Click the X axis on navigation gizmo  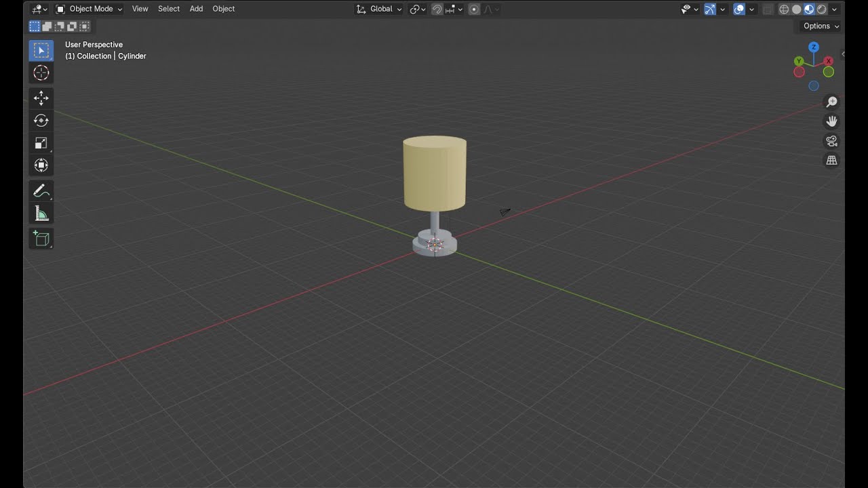(828, 61)
